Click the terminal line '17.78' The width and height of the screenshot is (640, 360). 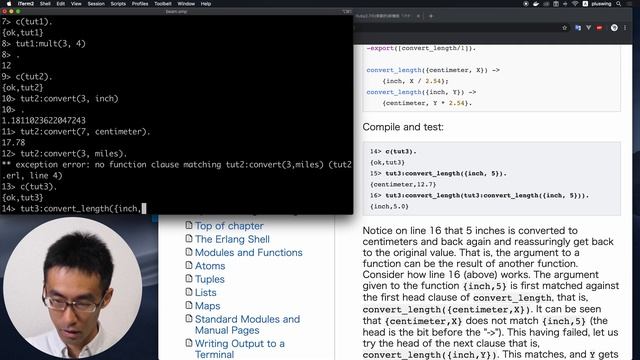[x=13, y=142]
